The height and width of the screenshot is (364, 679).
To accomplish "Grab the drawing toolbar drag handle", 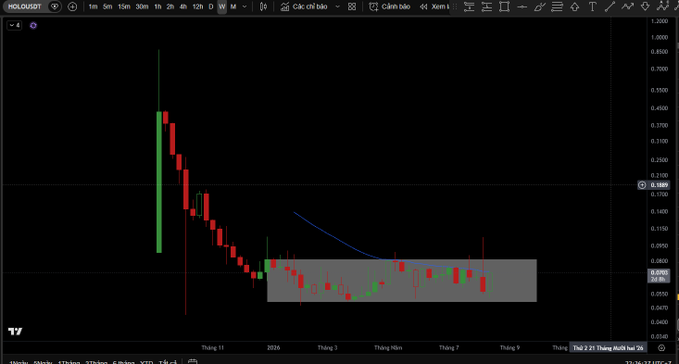I will (x=455, y=6).
